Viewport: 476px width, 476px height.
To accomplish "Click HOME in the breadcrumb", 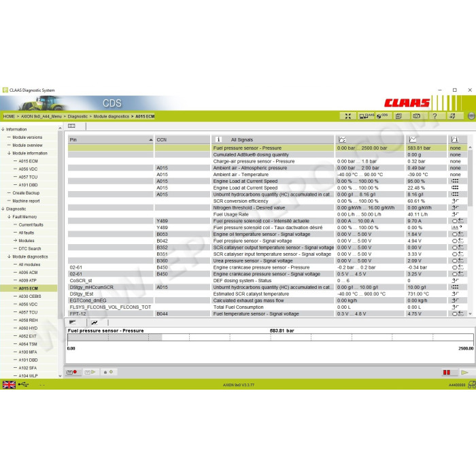I will 9,116.
